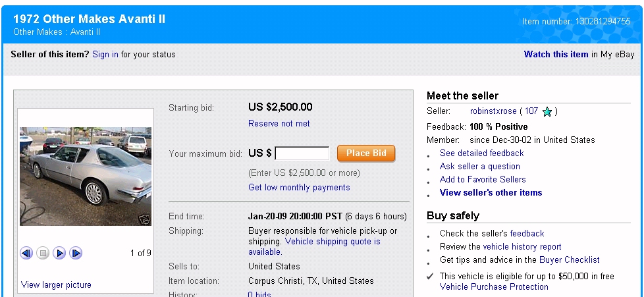Click the camera icon on car photo
Viewport: 644px width, 297px height.
[x=144, y=219]
